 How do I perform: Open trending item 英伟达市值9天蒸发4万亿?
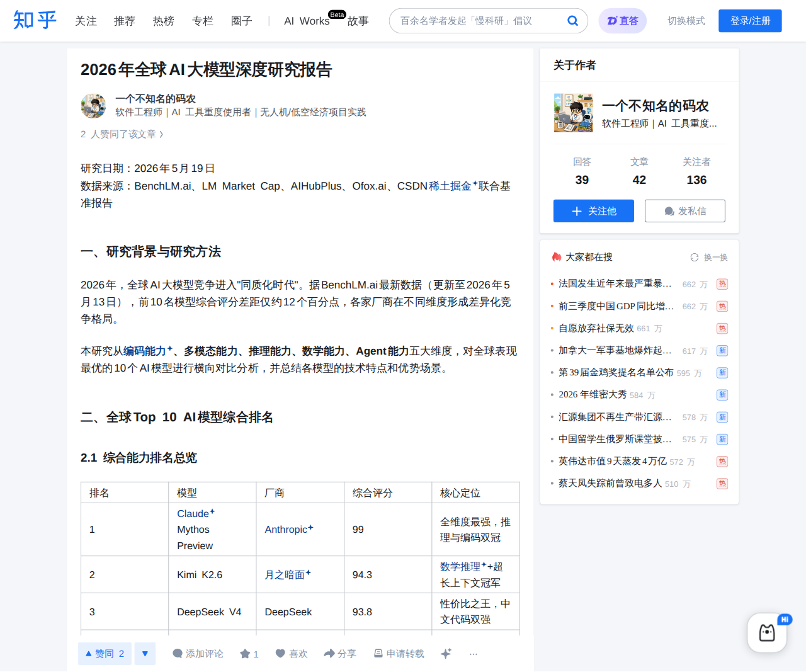[x=613, y=461]
